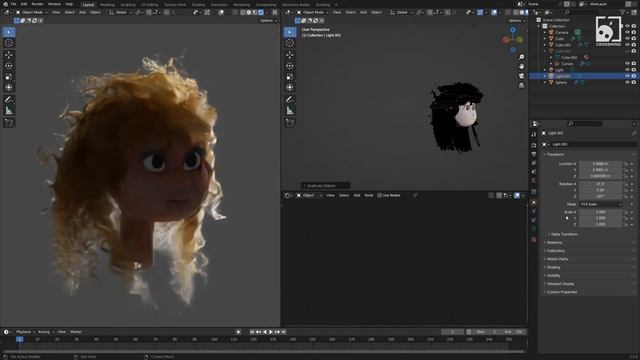Open the Window menu
640x360 pixels.
(54, 4)
